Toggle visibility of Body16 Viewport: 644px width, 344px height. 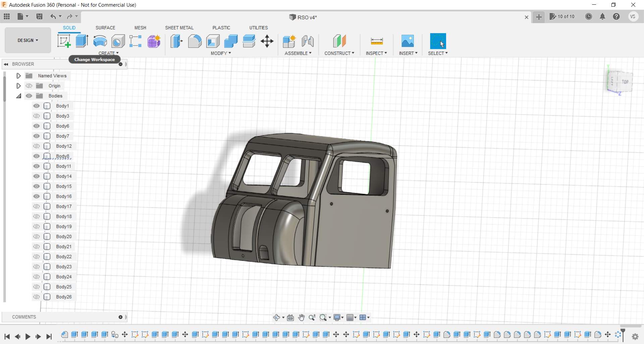[37, 196]
